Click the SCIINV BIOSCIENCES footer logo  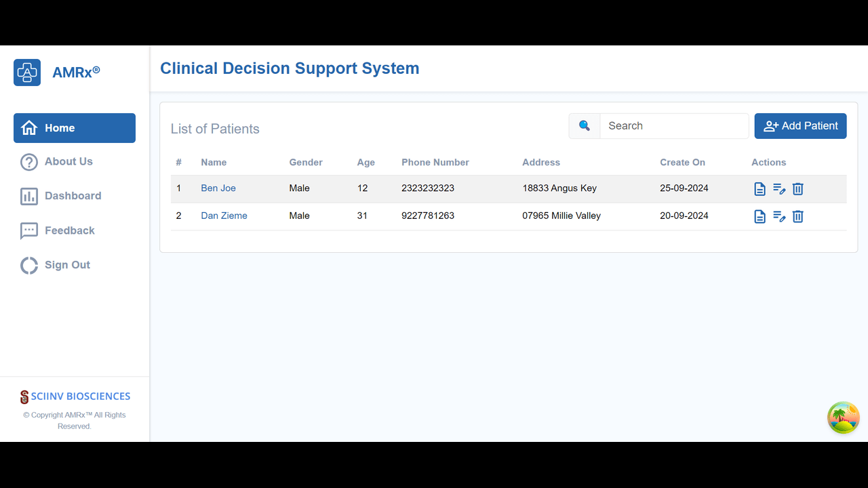pyautogui.click(x=75, y=396)
